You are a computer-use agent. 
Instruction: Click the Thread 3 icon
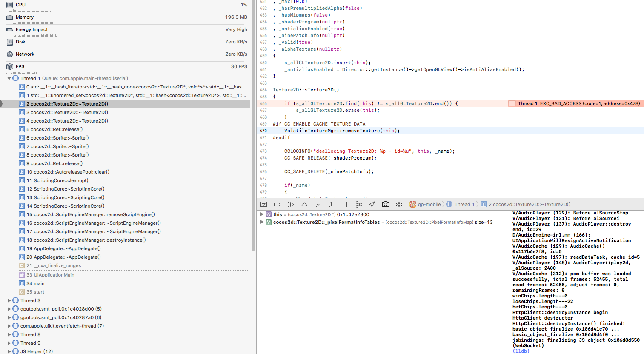point(16,300)
